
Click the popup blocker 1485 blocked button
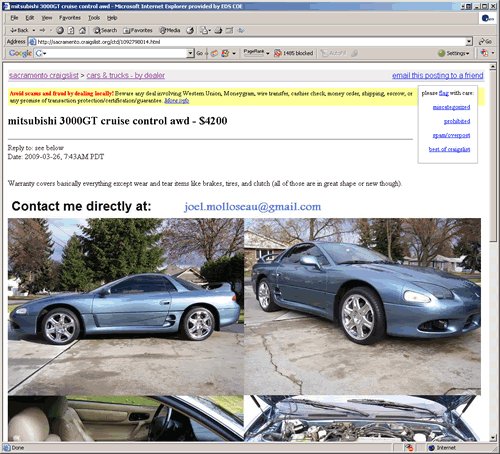click(294, 53)
